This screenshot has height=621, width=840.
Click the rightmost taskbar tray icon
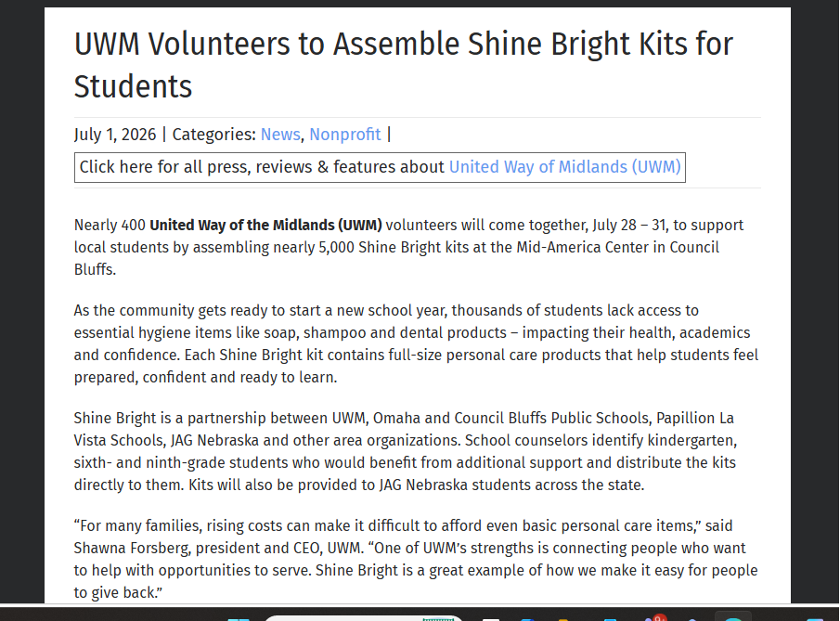[815, 619]
